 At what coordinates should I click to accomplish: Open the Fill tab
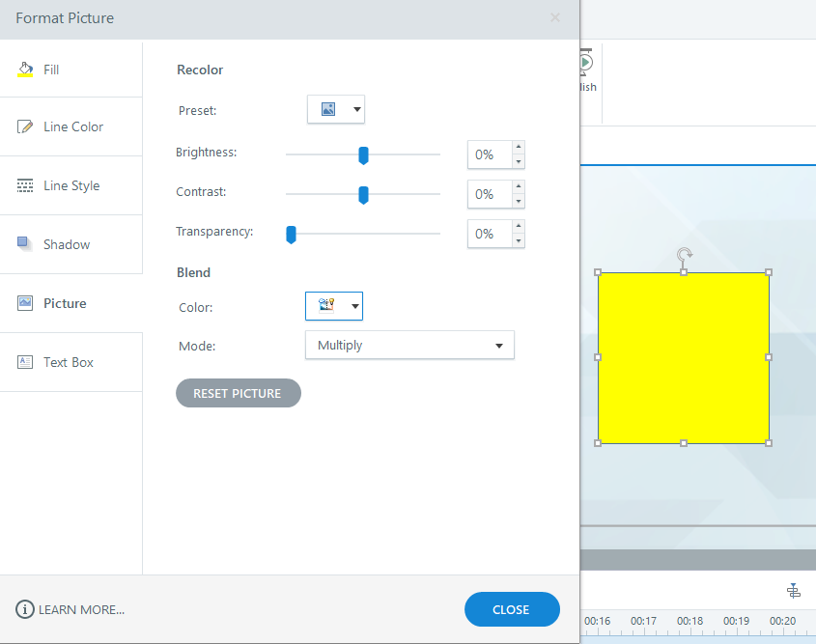[70, 70]
